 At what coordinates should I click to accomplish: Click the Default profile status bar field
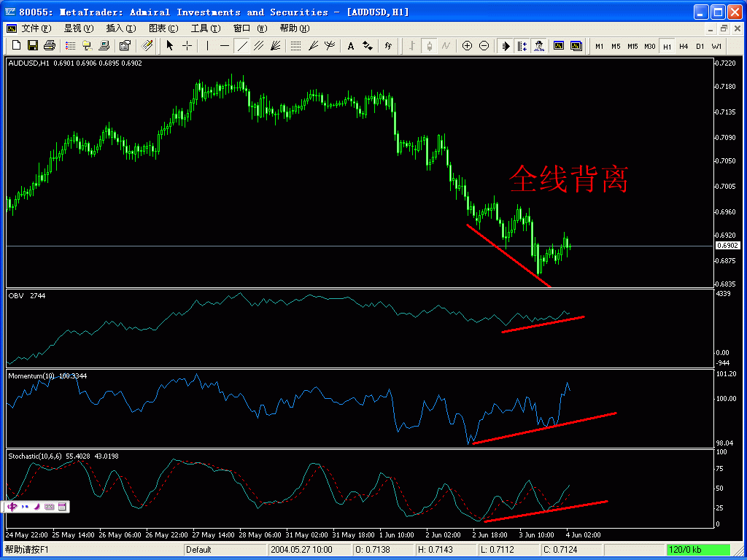pyautogui.click(x=225, y=550)
